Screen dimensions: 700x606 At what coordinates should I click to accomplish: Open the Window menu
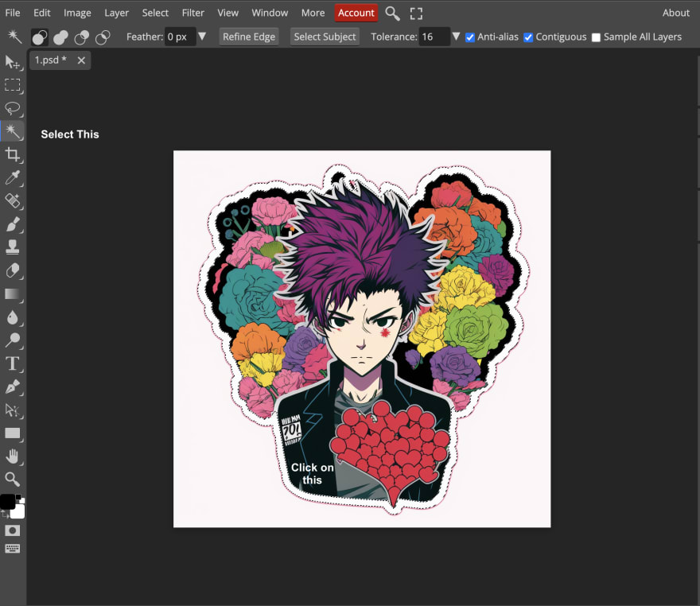tap(270, 13)
